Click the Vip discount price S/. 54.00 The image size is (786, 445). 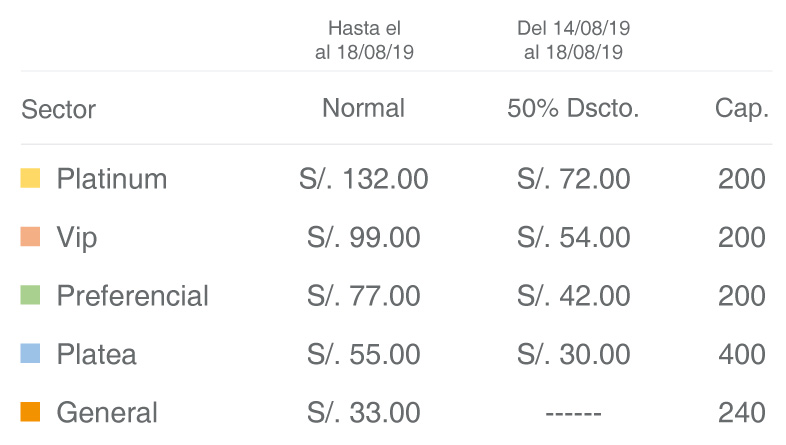573,238
